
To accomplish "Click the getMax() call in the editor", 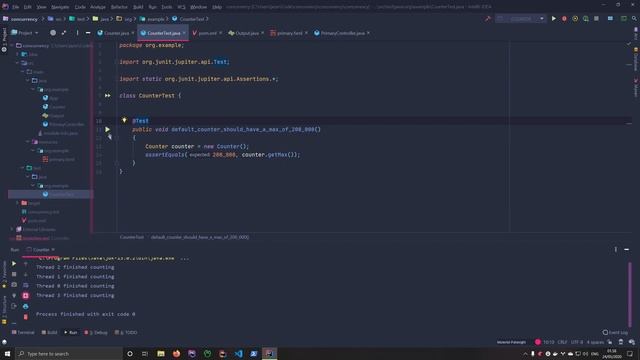I will coord(283,155).
